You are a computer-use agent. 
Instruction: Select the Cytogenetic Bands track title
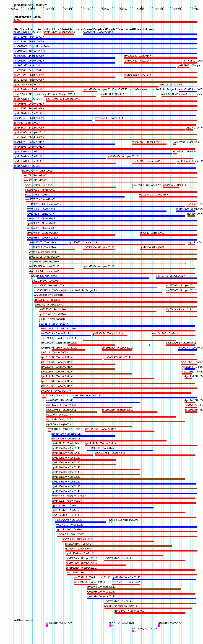point(27,17)
